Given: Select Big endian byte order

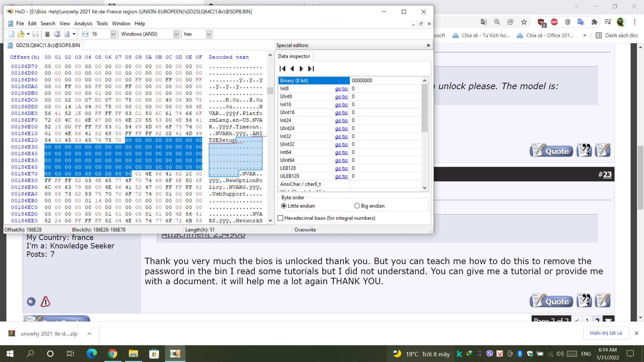Looking at the screenshot, I should coord(357,206).
